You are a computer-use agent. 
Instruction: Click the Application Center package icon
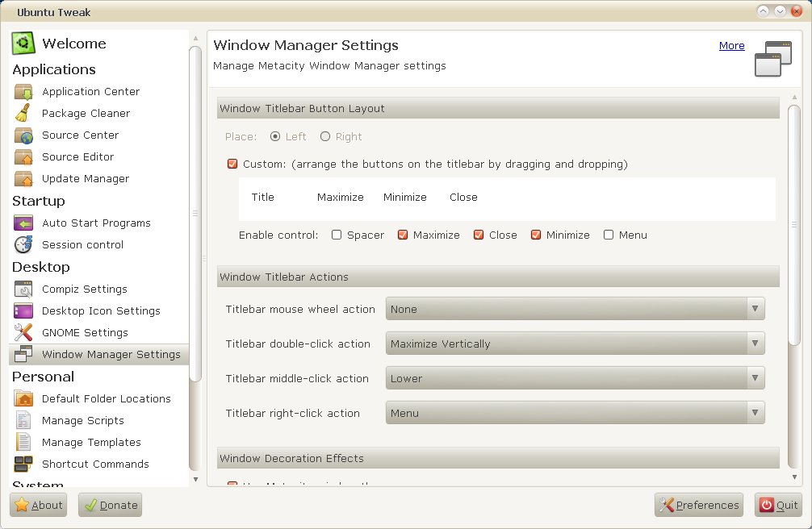tap(23, 92)
